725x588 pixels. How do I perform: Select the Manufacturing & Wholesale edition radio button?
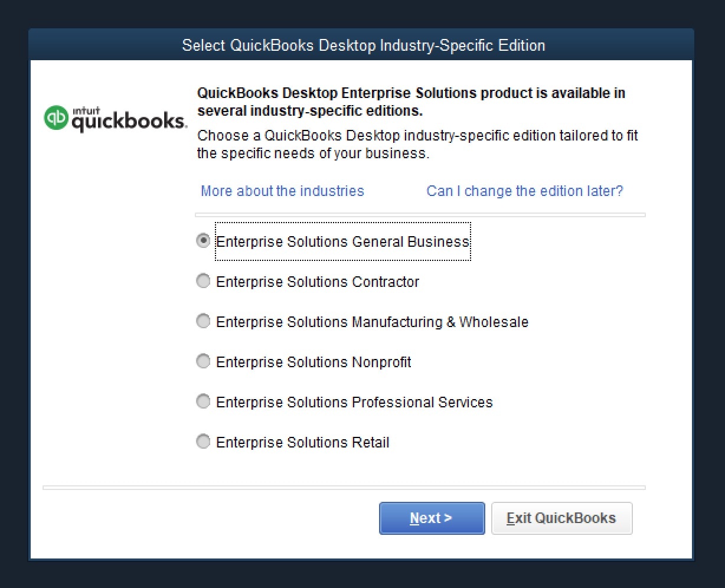pos(203,321)
